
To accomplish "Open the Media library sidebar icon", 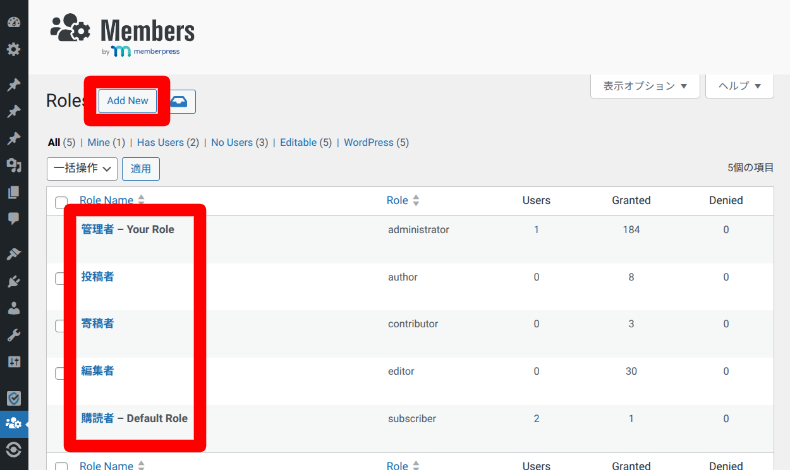I will pos(14,165).
